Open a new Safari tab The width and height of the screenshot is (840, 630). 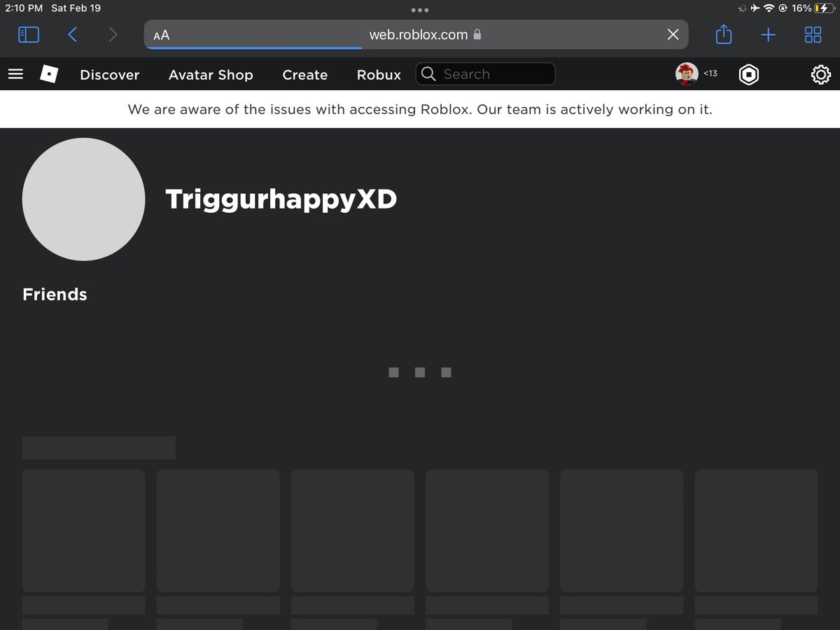coord(769,34)
